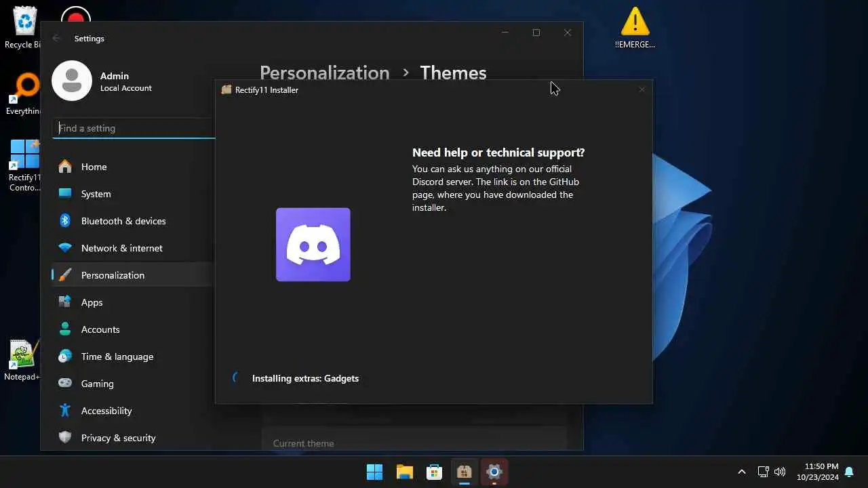Close the Settings window
The width and height of the screenshot is (868, 488).
point(568,33)
